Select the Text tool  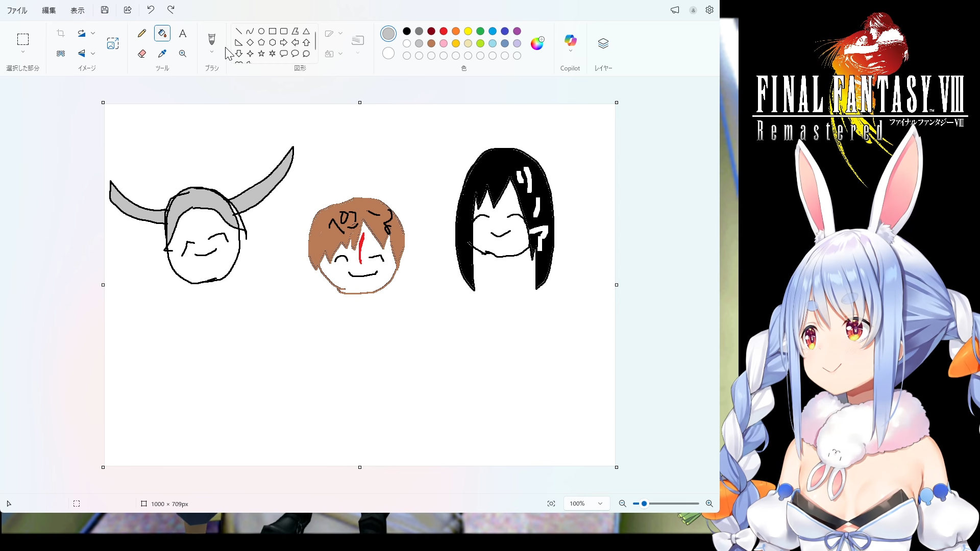point(183,34)
